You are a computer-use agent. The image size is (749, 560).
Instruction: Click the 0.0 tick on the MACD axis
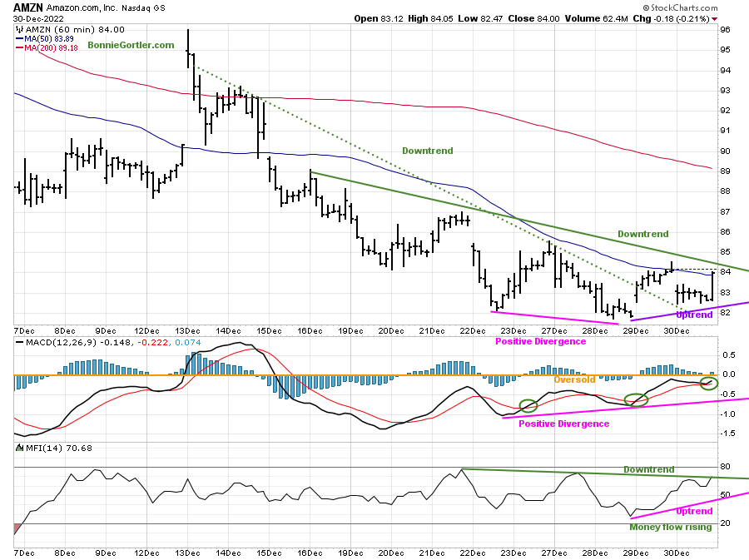(729, 374)
